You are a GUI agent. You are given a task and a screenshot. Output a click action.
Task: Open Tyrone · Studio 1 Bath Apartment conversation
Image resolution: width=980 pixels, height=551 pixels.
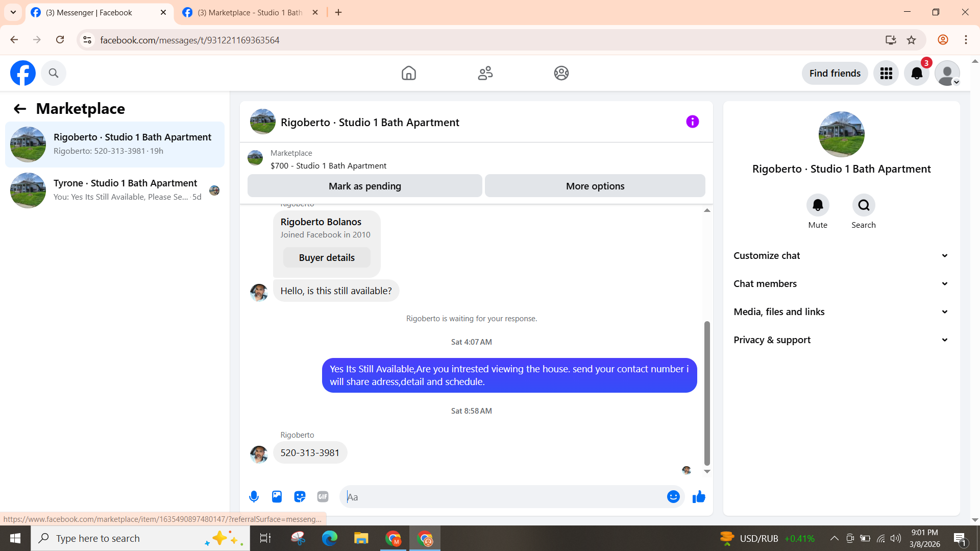coord(115,190)
